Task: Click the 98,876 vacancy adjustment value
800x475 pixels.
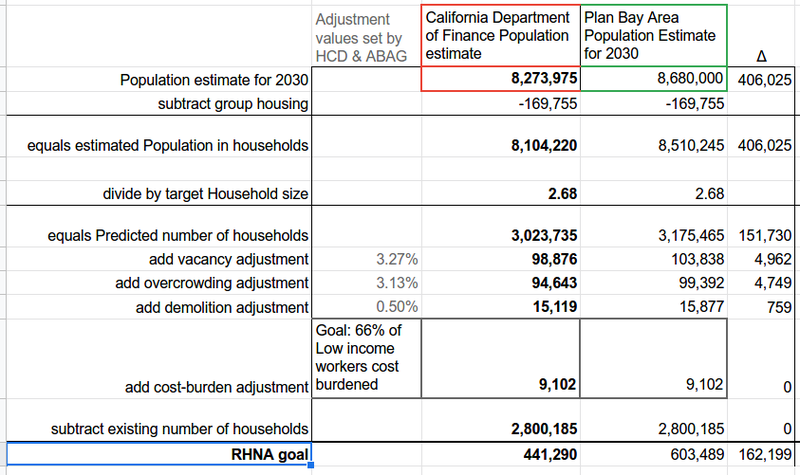Action: (498, 258)
